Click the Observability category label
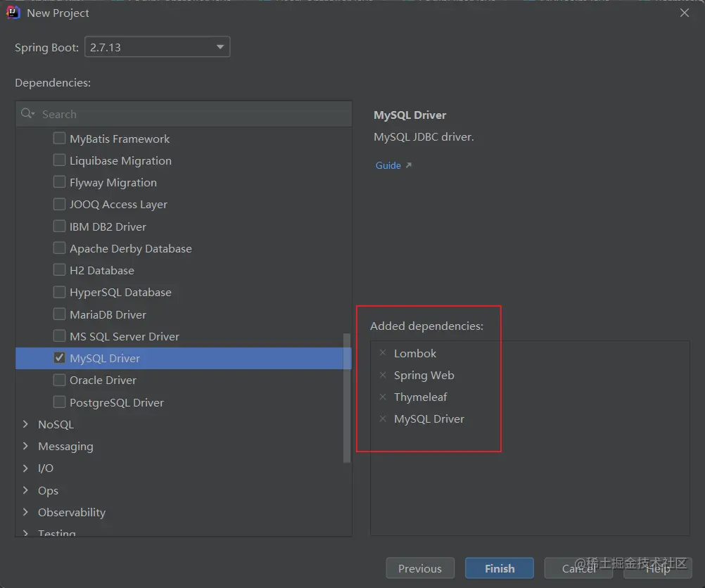Screen dimensions: 705x588 click(x=72, y=513)
